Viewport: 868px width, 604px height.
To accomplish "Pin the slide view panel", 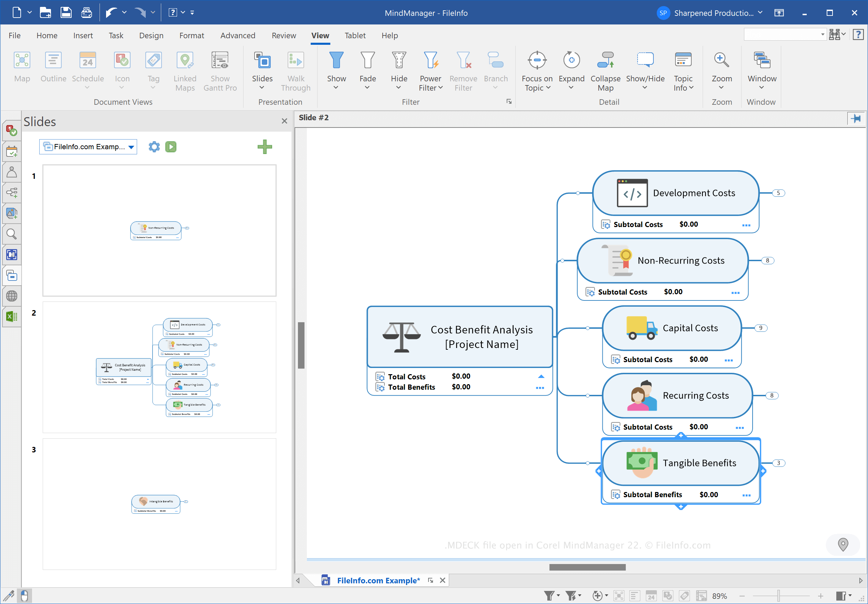I will pos(856,119).
